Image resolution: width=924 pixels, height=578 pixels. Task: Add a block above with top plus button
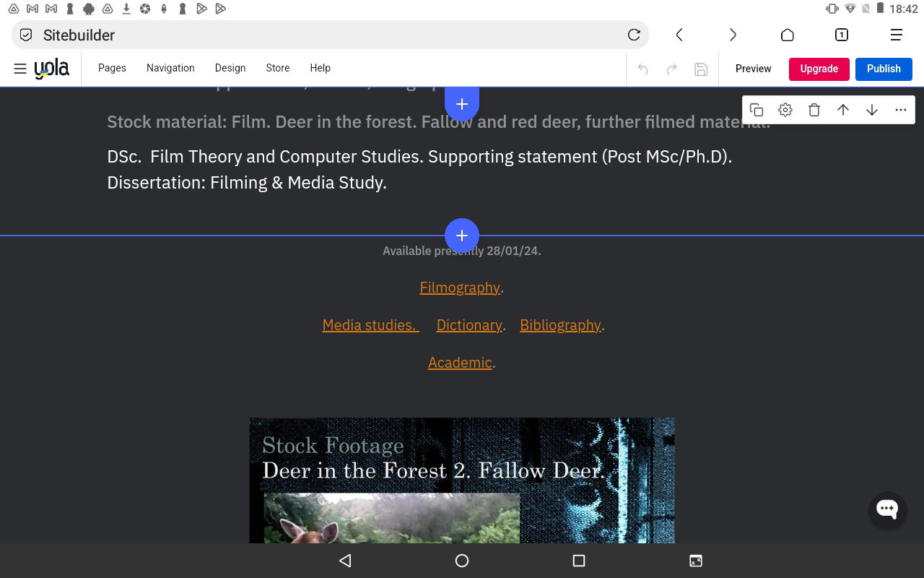pos(462,103)
